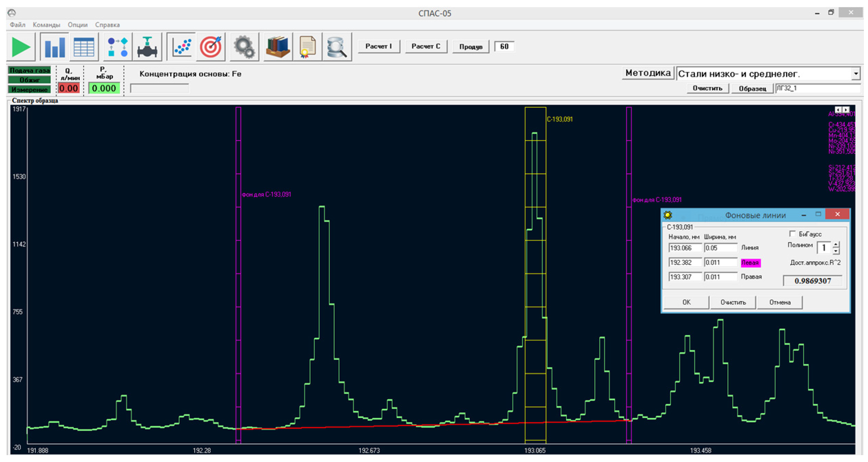Open the gears settings icon
Viewport: 868px width, 462px height.
pos(244,47)
